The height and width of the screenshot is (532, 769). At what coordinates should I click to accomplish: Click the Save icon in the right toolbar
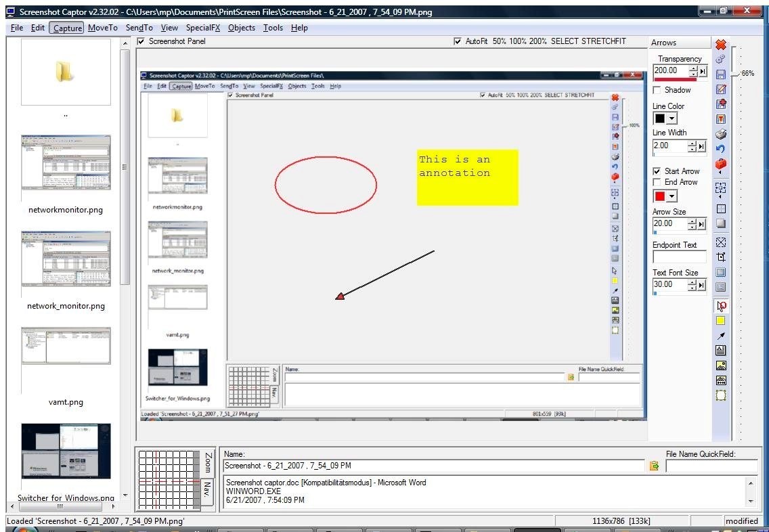(720, 74)
